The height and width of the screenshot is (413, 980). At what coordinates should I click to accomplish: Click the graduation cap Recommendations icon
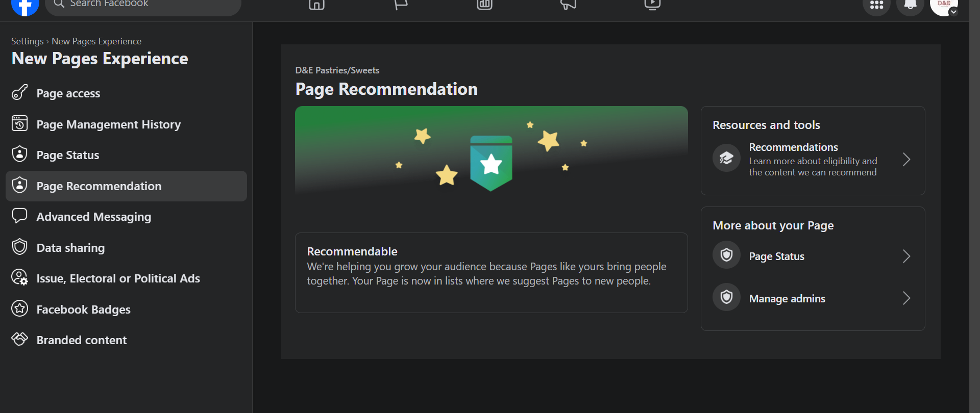(726, 159)
